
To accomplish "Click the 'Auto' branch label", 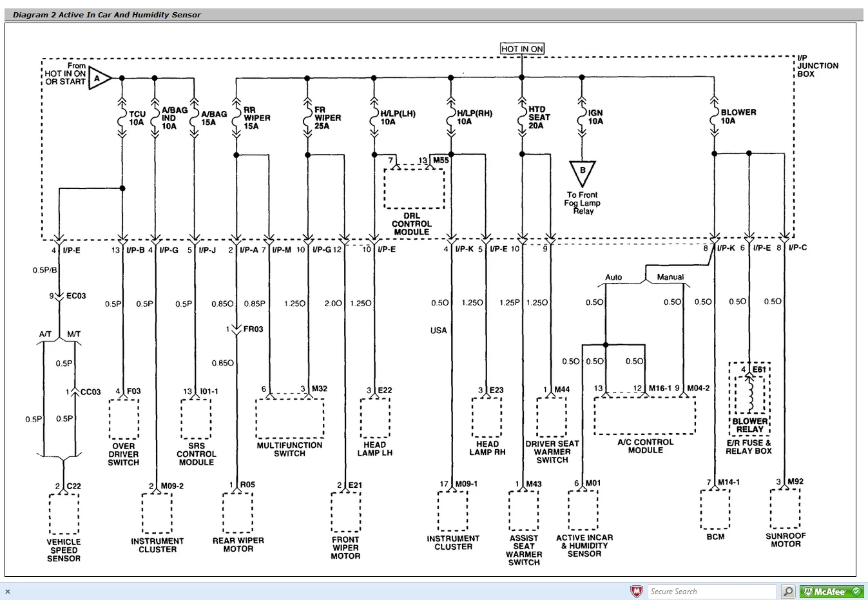I will coord(613,277).
